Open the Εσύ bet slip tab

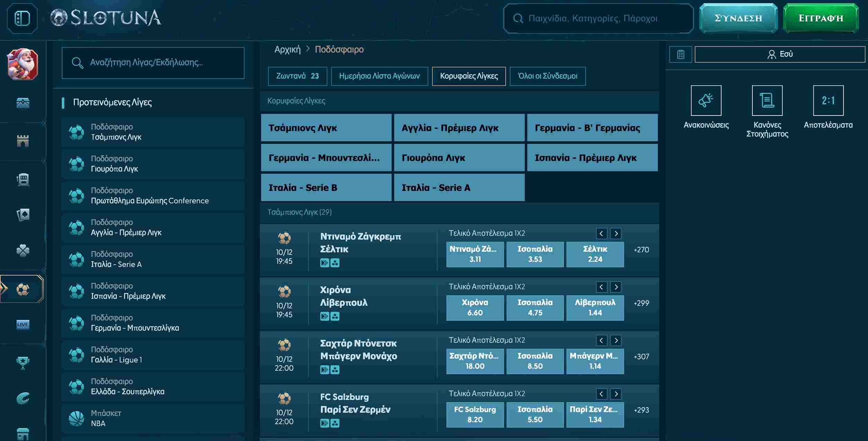click(780, 54)
